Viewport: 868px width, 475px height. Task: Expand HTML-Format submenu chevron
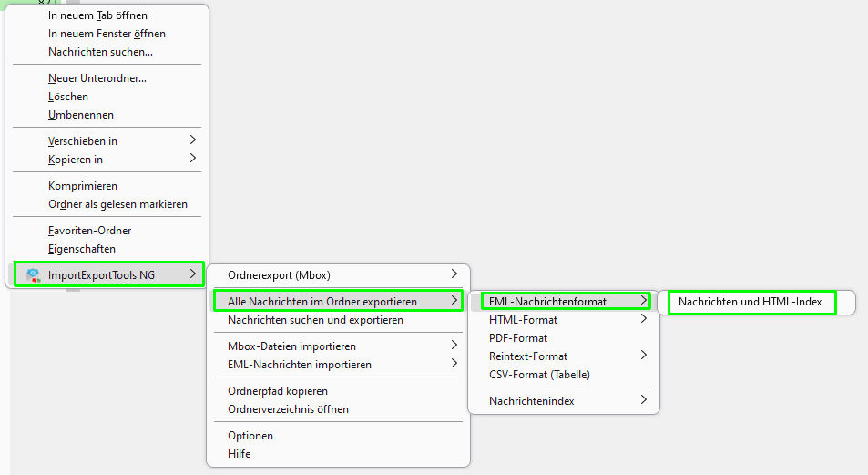643,319
